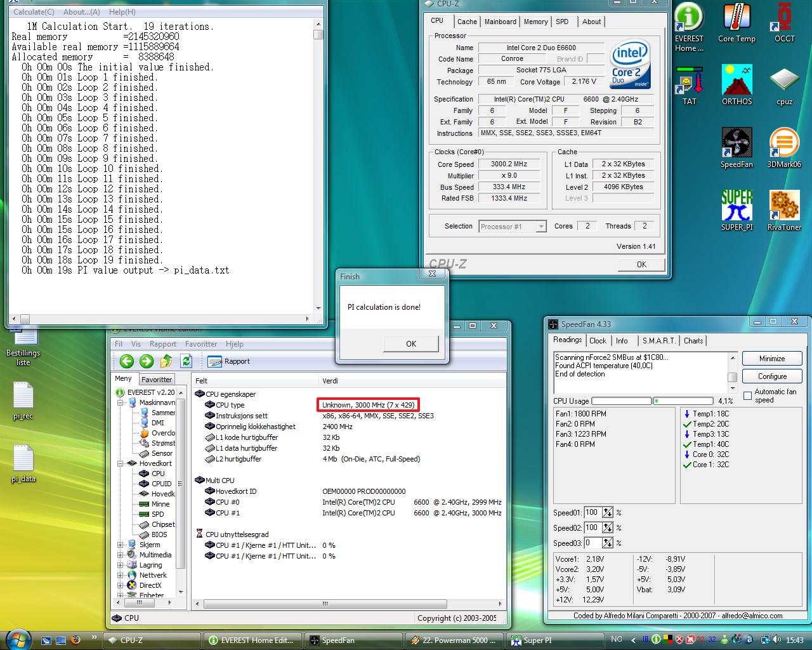812x650 pixels.
Task: Expand the DirectX node in EVEREST tree
Action: 121,585
